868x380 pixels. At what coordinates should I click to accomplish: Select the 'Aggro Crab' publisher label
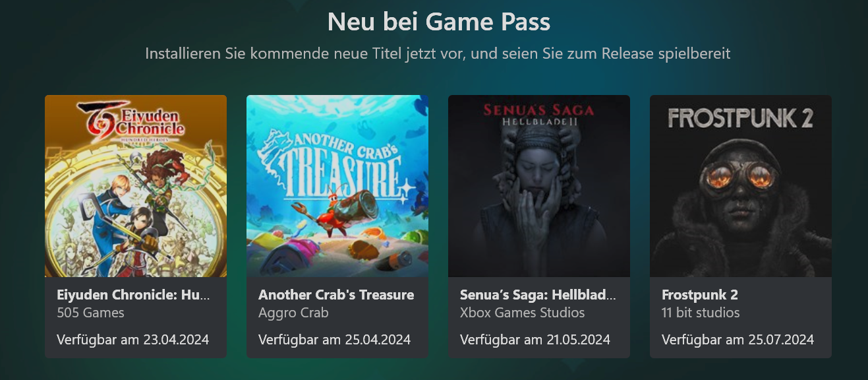[293, 313]
